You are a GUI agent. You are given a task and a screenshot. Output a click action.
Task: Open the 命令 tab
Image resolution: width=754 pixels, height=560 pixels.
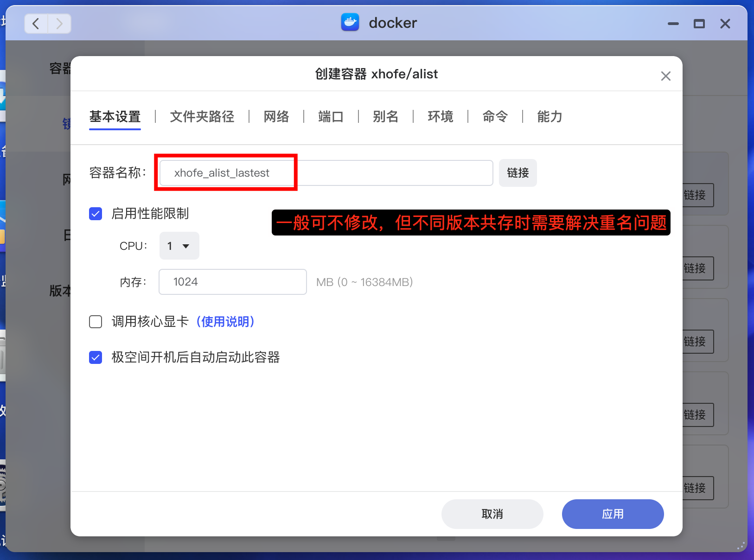tap(495, 117)
